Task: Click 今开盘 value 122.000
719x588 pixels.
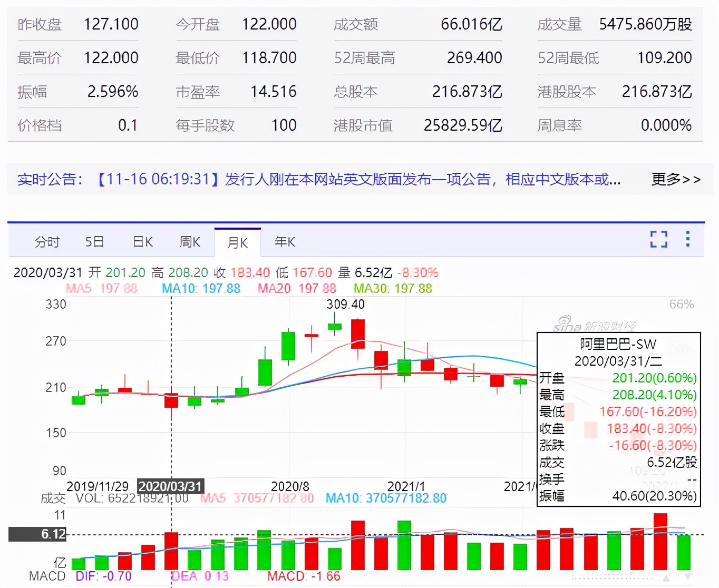Action: [x=269, y=24]
